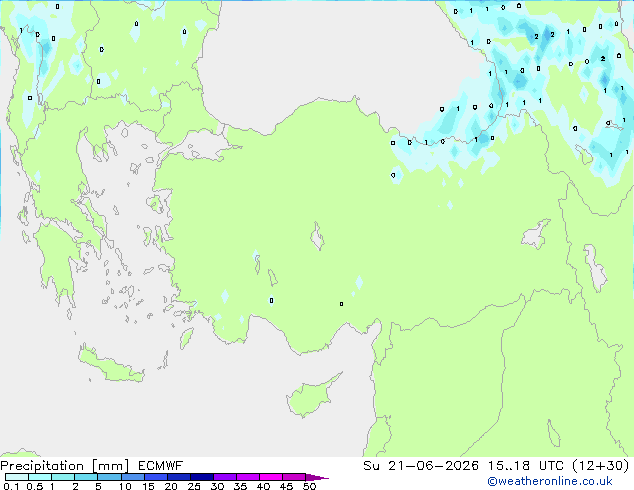Click Crete island on the map

pyautogui.click(x=110, y=365)
